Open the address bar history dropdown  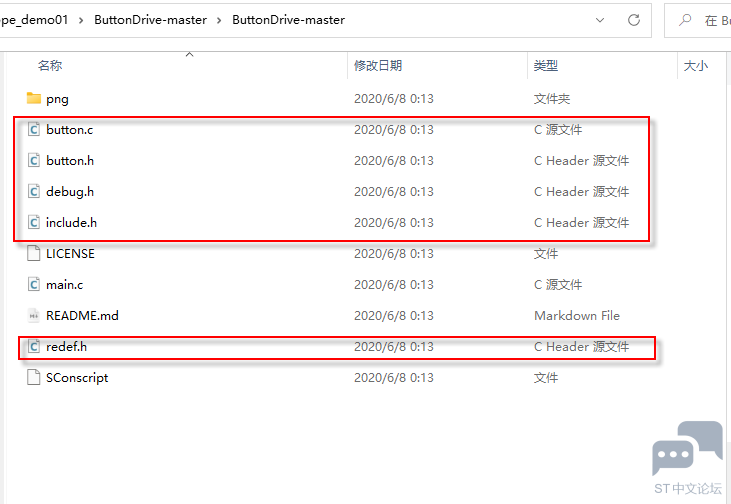click(600, 20)
